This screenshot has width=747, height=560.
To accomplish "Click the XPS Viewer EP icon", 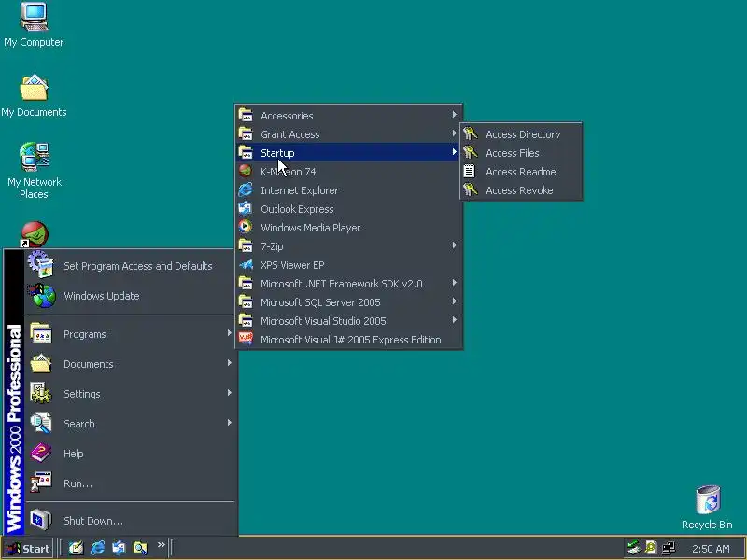I will pos(247,264).
